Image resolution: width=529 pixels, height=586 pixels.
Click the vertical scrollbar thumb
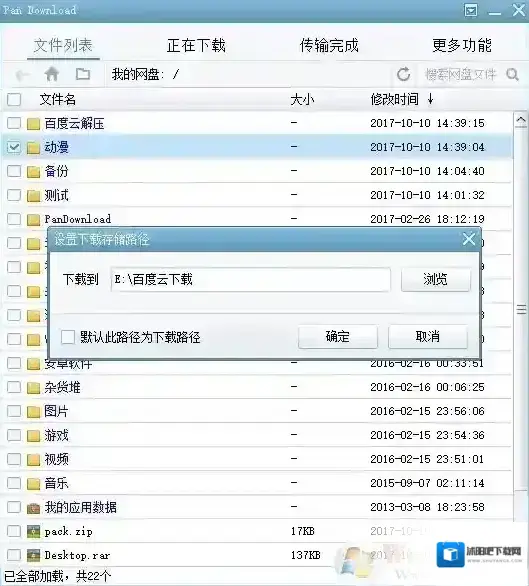click(x=521, y=310)
